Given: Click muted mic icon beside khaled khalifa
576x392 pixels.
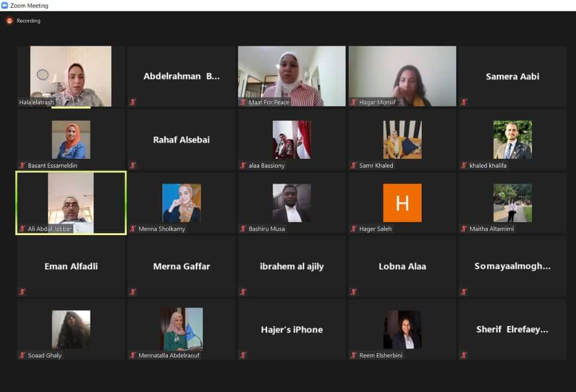Looking at the screenshot, I should (464, 165).
